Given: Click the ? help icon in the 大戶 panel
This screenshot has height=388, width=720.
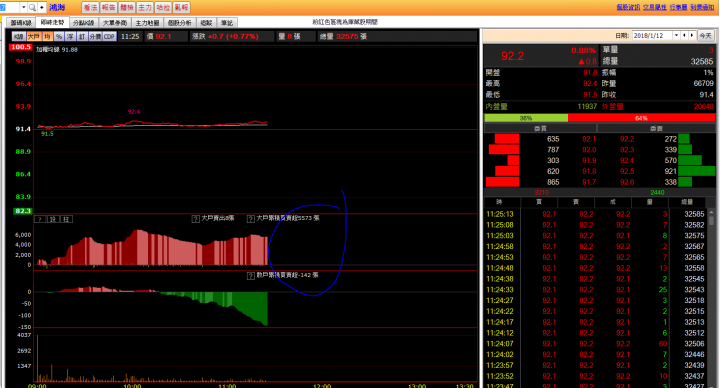Looking at the screenshot, I should [x=40, y=219].
